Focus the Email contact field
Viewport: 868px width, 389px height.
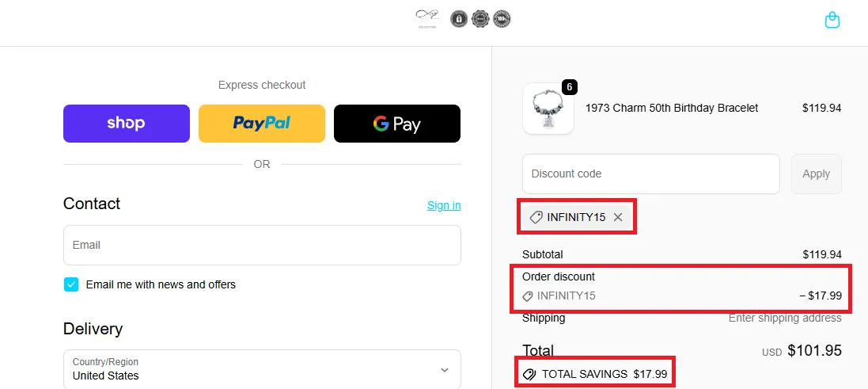[262, 245]
